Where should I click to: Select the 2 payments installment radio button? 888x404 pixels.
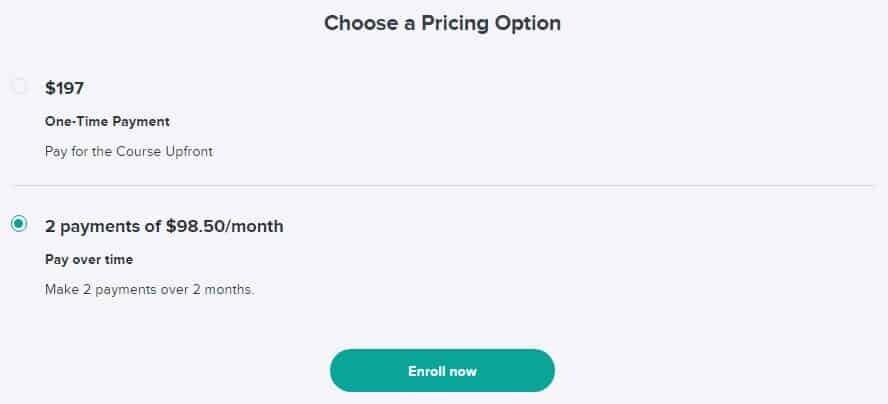pyautogui.click(x=19, y=225)
